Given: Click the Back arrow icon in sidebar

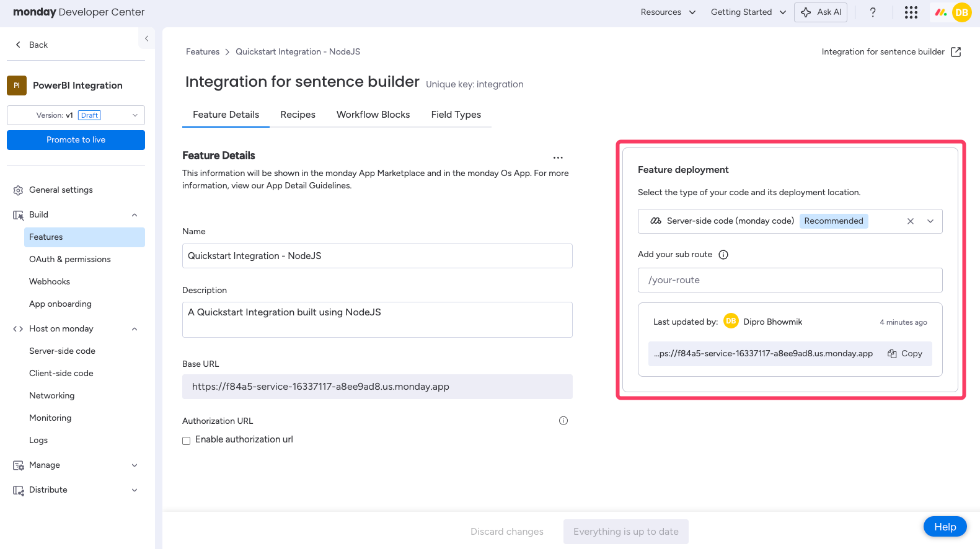Looking at the screenshot, I should click(18, 45).
